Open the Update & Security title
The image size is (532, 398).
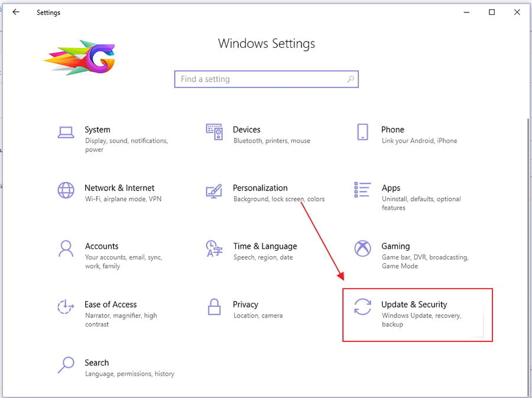(414, 305)
